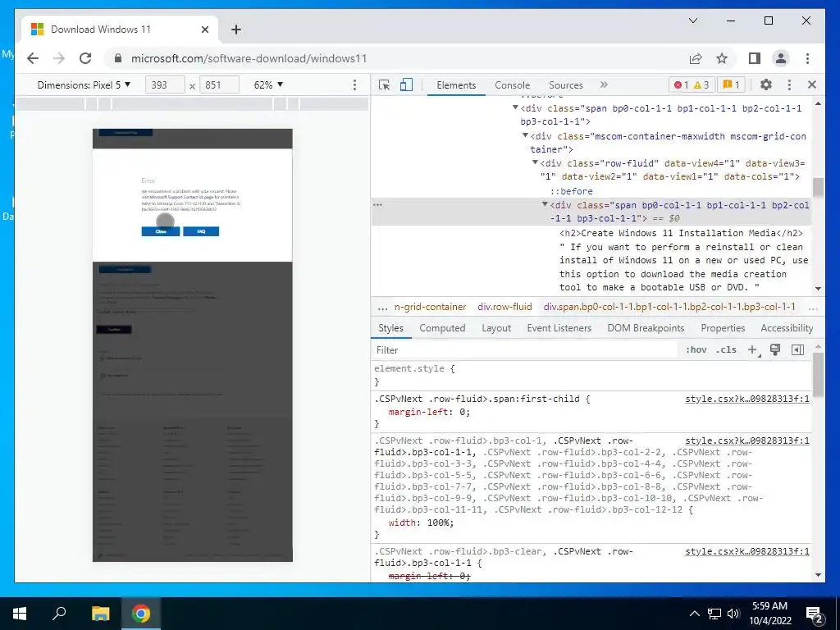The image size is (840, 630).
Task: Open the 62% zoom dropdown
Action: [x=268, y=84]
